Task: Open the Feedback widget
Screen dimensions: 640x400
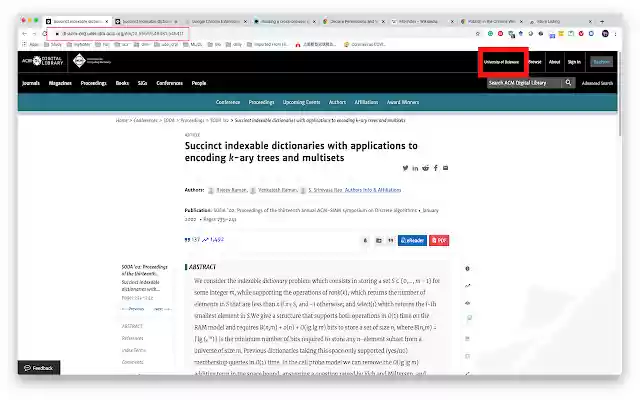Action: [39, 368]
